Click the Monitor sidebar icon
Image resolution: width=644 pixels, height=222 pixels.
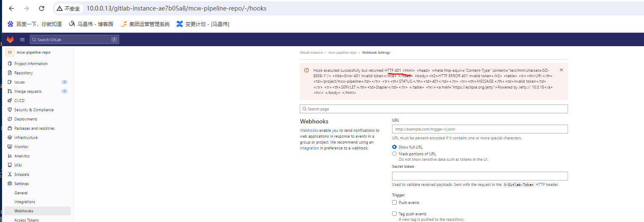point(10,147)
